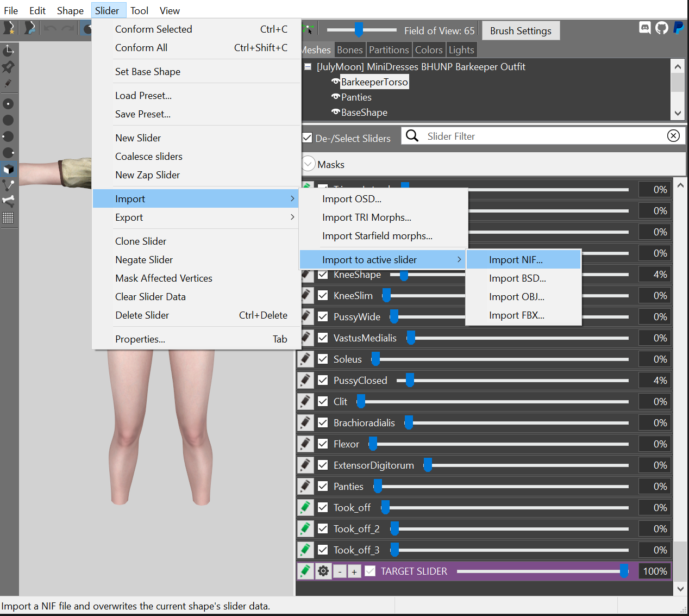Click the circle icon with right dot
The image size is (689, 616).
9,152
